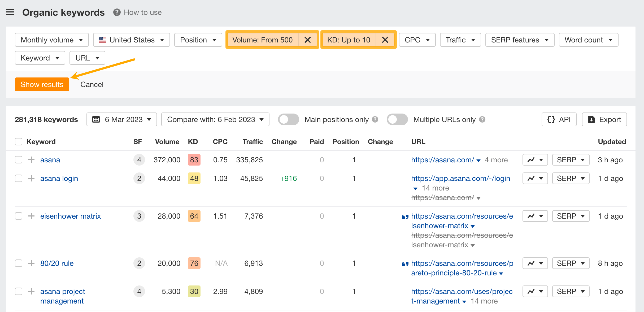Open the SERP features filter dropdown

coord(520,40)
